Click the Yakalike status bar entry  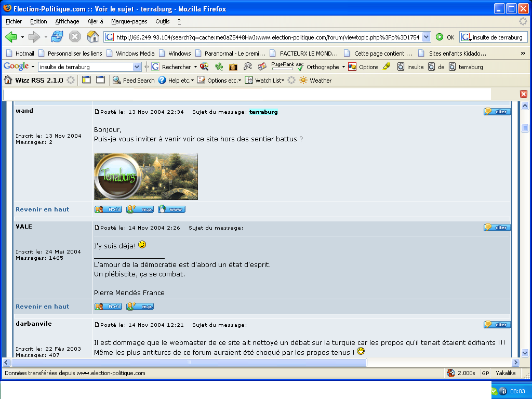[x=506, y=373]
